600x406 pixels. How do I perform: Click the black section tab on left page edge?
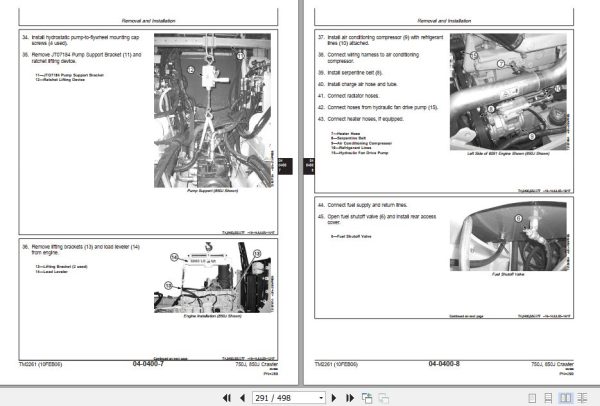[x=285, y=166]
